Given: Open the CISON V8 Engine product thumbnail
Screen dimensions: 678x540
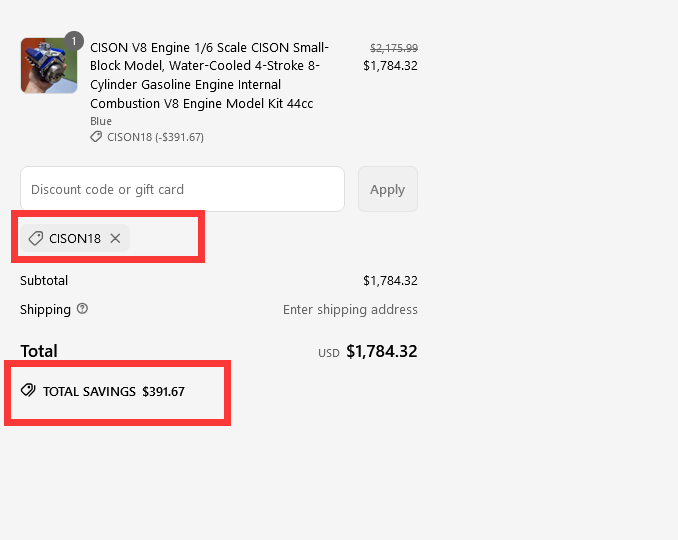Looking at the screenshot, I should (48, 67).
